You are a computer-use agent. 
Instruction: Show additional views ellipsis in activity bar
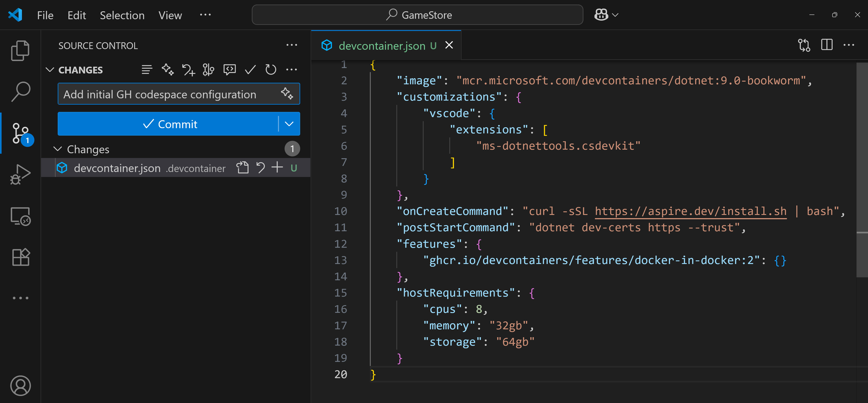pyautogui.click(x=20, y=298)
